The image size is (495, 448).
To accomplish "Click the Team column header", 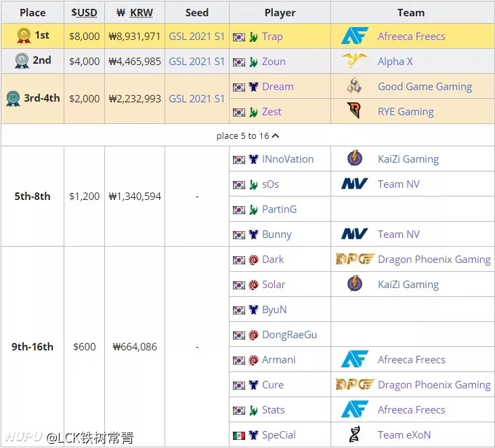I will tap(411, 12).
